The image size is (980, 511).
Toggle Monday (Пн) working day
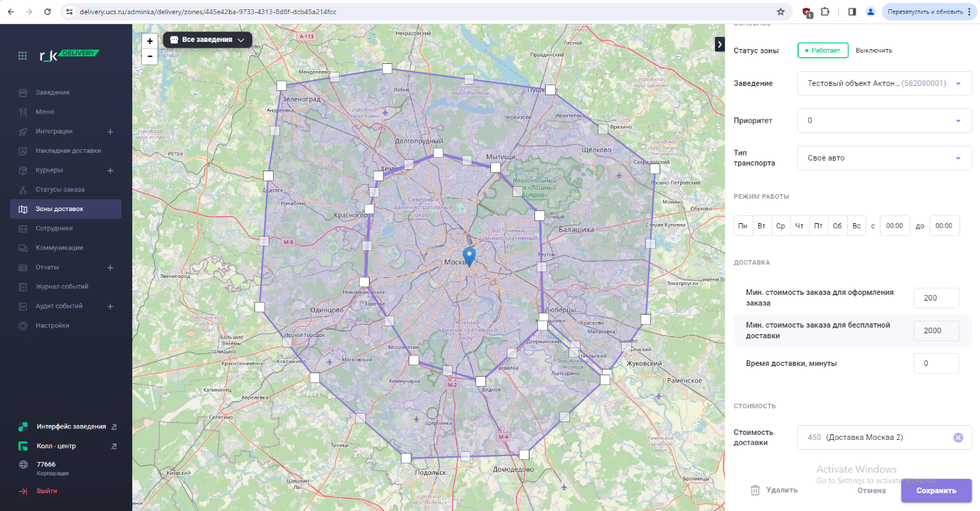pos(743,226)
